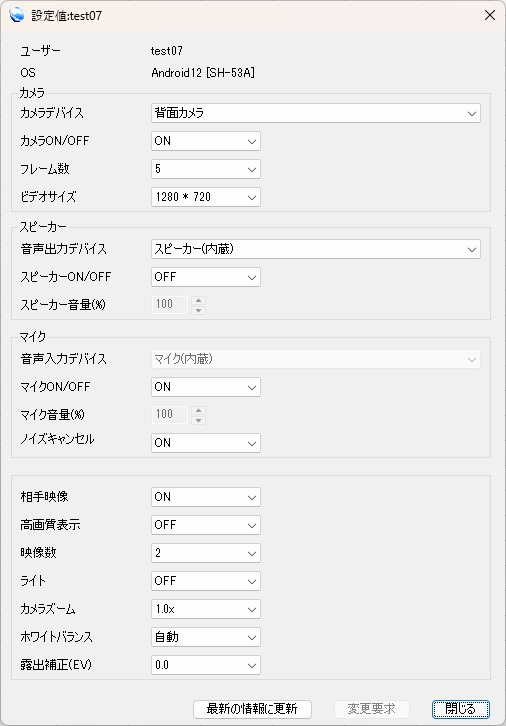Open the 高画質表示 dropdown

(206, 525)
